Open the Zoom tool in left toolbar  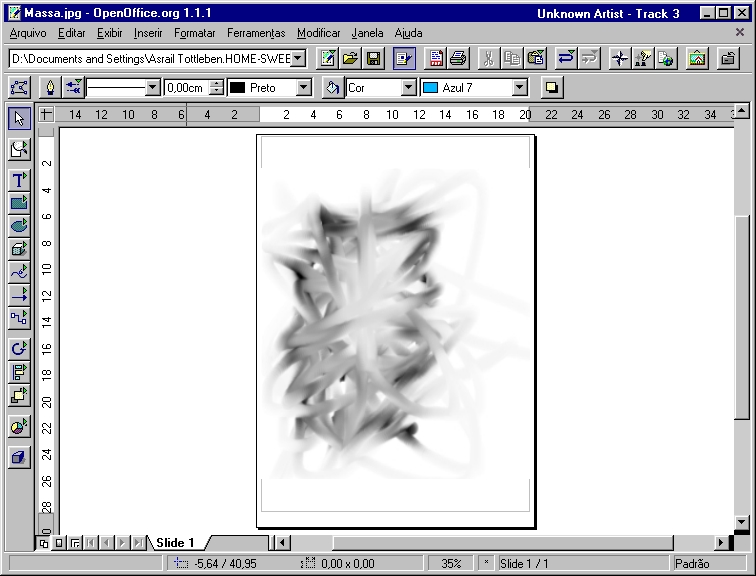click(x=18, y=150)
